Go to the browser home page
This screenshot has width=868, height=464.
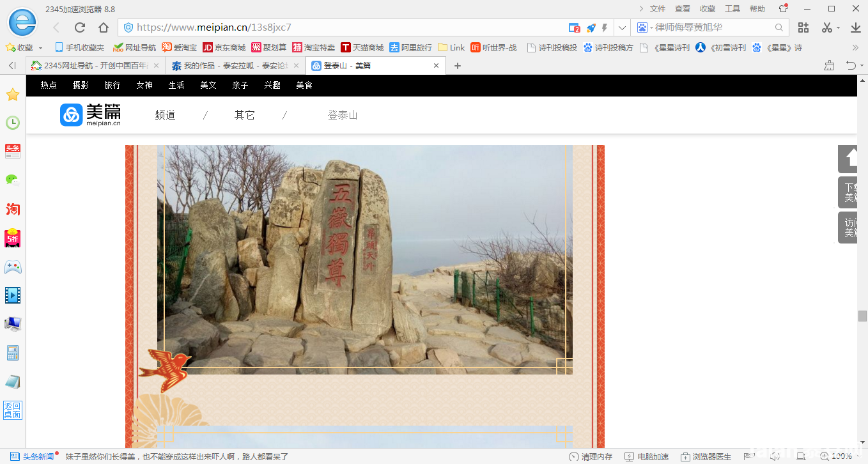[104, 27]
